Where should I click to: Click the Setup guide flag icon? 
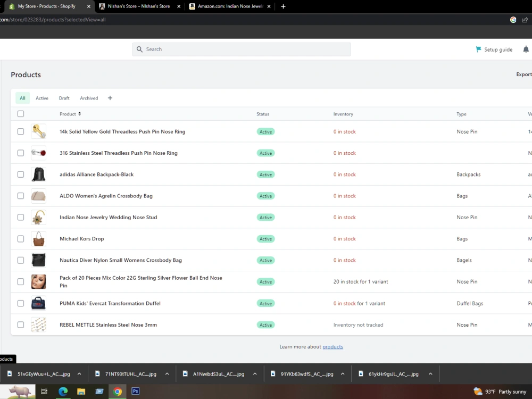click(x=478, y=49)
